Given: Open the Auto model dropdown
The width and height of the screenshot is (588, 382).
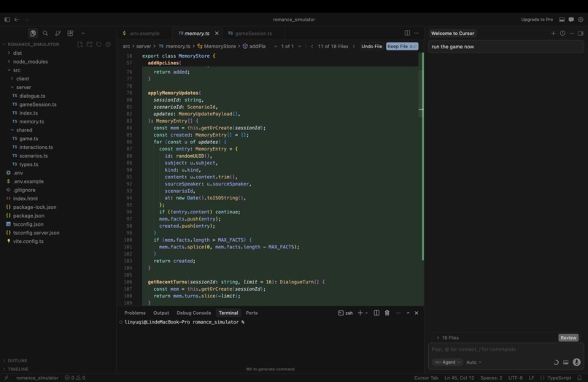Looking at the screenshot, I should [474, 362].
